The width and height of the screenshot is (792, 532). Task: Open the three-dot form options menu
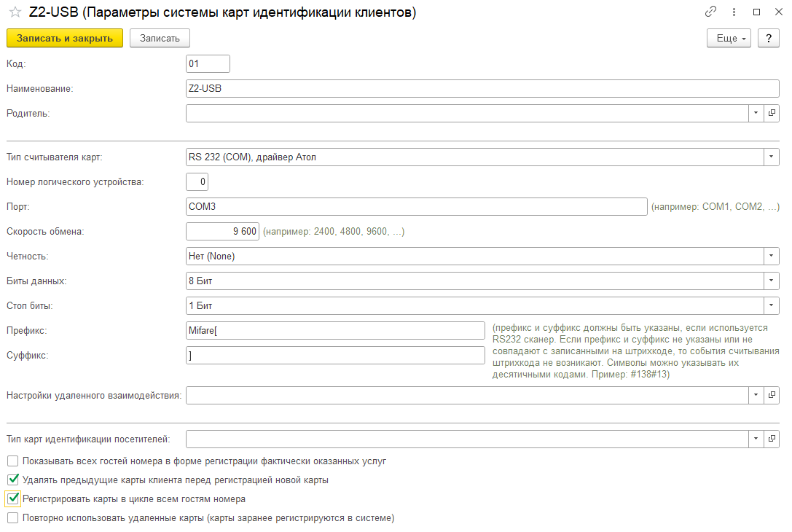point(734,12)
